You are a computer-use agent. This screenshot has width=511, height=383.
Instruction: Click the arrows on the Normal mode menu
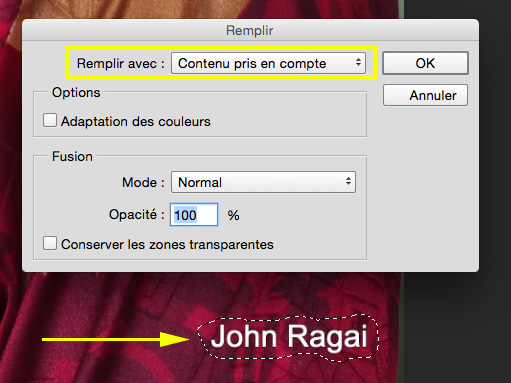click(x=348, y=181)
